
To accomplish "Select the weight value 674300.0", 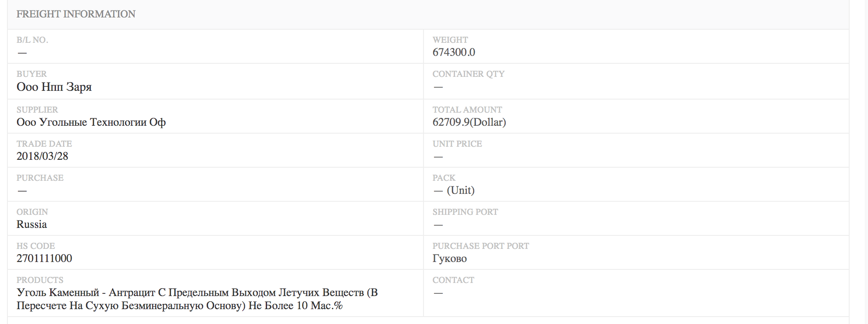I will pyautogui.click(x=454, y=52).
